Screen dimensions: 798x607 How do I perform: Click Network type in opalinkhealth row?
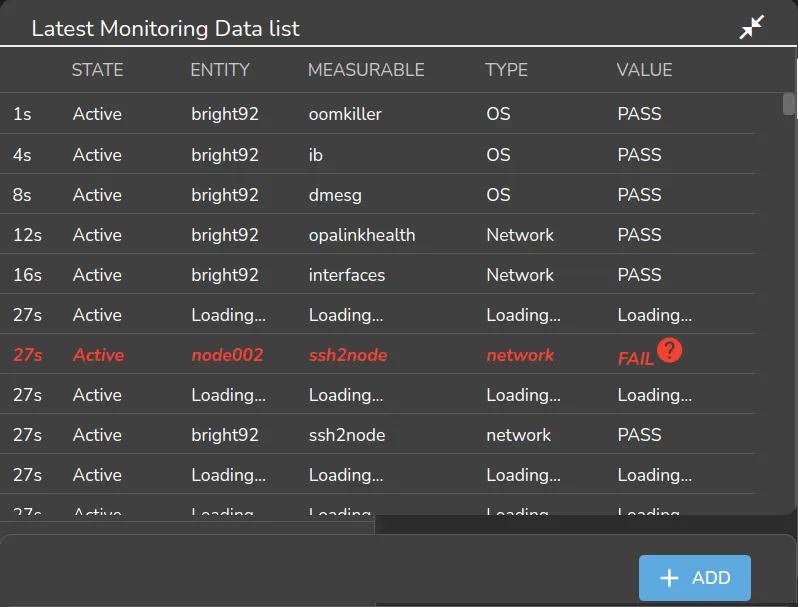coord(520,235)
